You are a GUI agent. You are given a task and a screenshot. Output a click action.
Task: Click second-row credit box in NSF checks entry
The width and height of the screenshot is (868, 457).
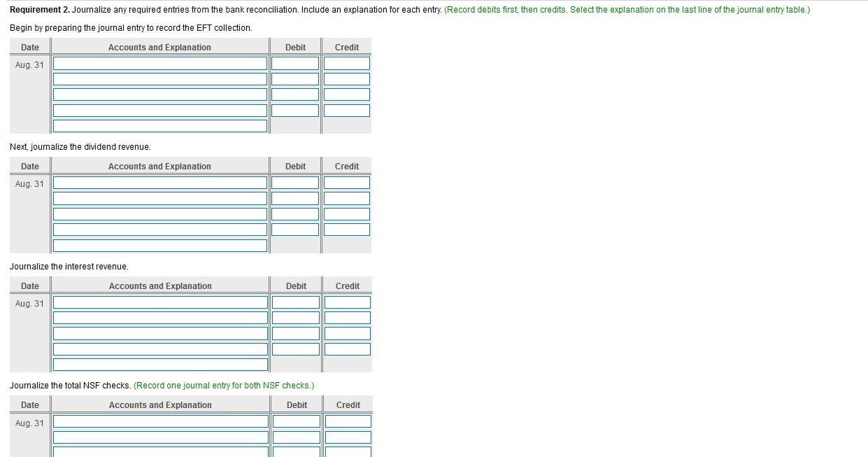(348, 437)
